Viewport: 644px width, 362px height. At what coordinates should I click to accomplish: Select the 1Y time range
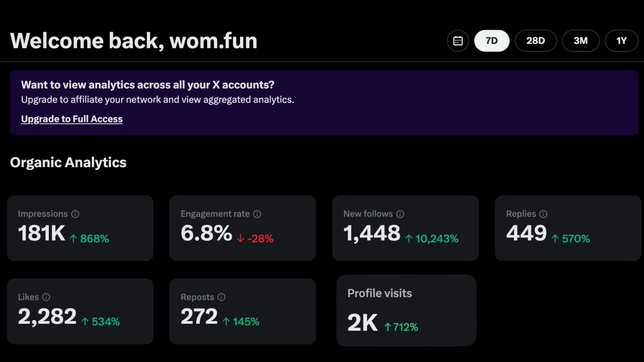pyautogui.click(x=621, y=41)
